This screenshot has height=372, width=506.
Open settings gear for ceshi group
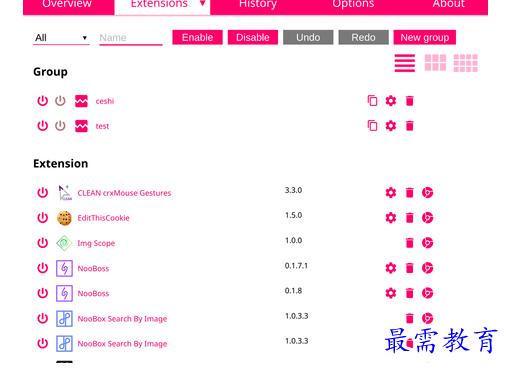coord(391,101)
